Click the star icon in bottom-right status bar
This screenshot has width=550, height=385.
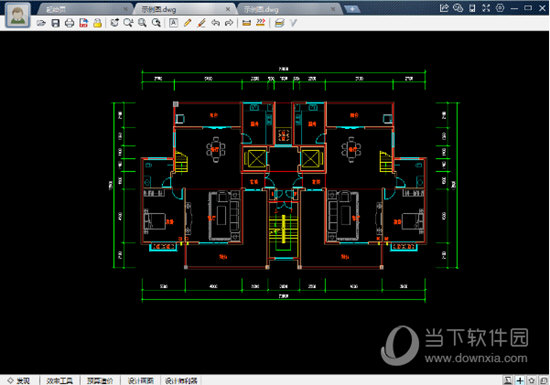click(532, 380)
